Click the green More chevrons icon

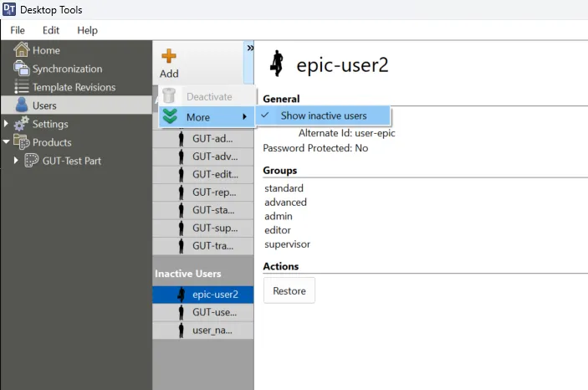(170, 117)
